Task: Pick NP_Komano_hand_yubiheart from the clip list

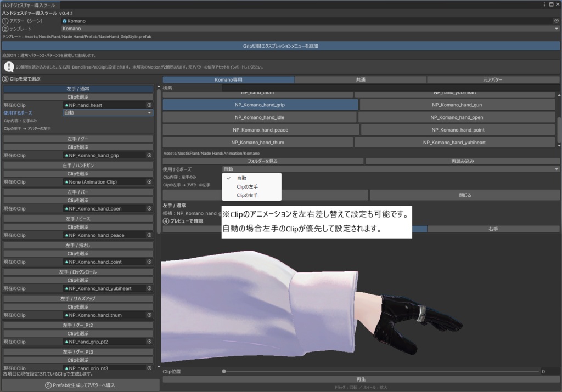Action: coord(454,143)
